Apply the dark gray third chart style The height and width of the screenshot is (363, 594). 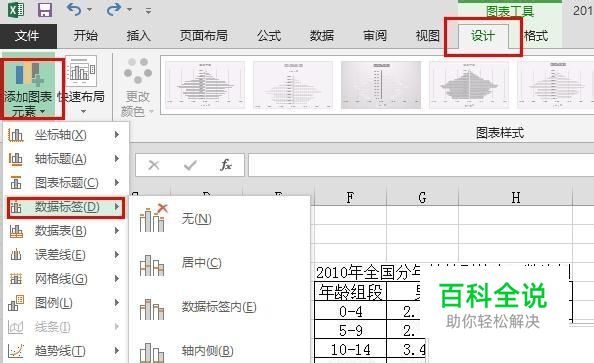(x=381, y=84)
